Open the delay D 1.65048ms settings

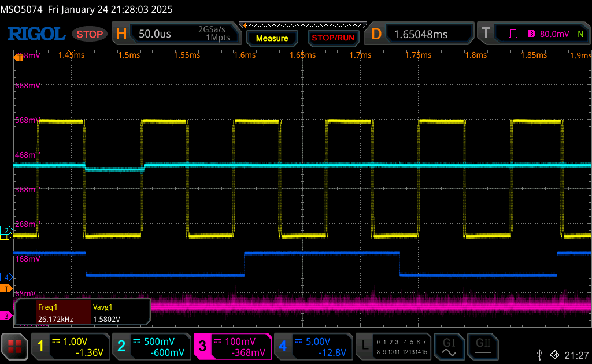[x=420, y=34]
